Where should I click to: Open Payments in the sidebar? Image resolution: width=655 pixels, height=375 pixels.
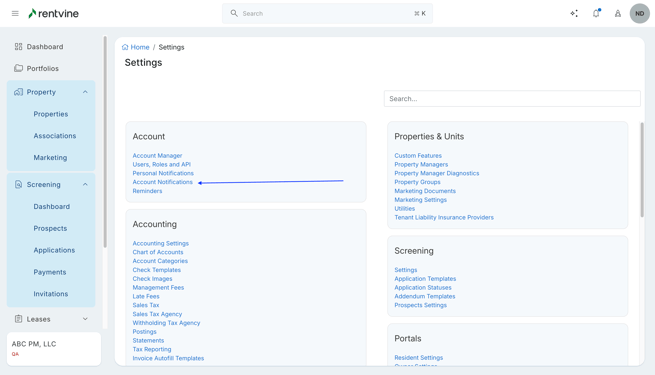pos(50,272)
